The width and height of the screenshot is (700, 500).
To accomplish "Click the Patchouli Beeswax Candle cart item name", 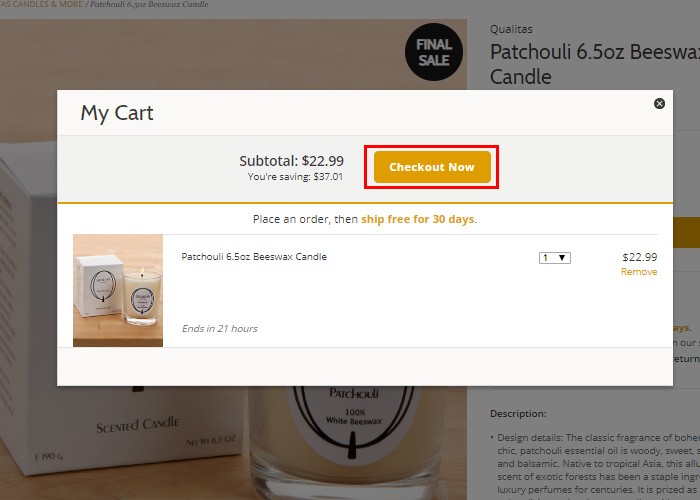I will 254,257.
